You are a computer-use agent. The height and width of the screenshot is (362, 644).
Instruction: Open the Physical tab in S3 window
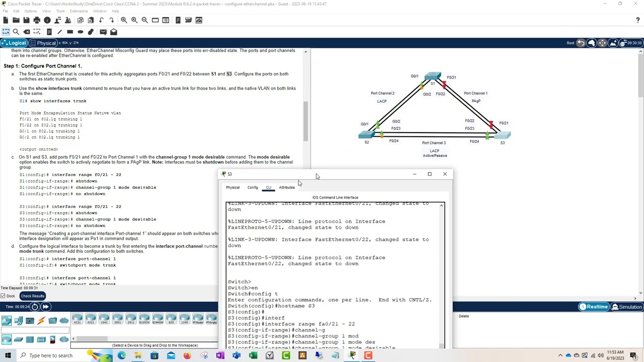pyautogui.click(x=232, y=188)
